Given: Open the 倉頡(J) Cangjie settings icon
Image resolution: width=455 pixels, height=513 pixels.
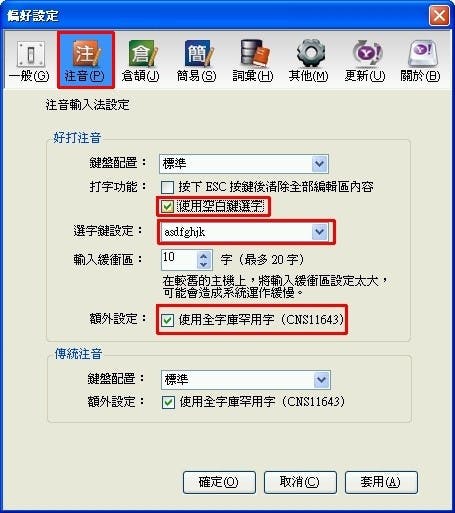Looking at the screenshot, I should 141,61.
